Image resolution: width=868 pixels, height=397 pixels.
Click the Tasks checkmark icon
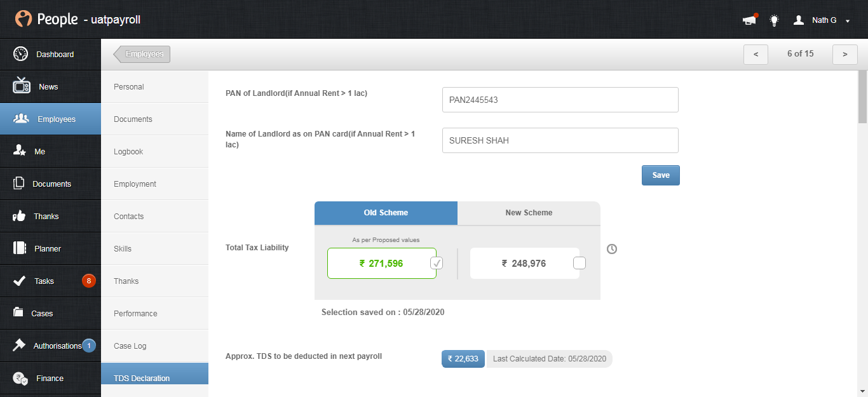pyautogui.click(x=20, y=281)
